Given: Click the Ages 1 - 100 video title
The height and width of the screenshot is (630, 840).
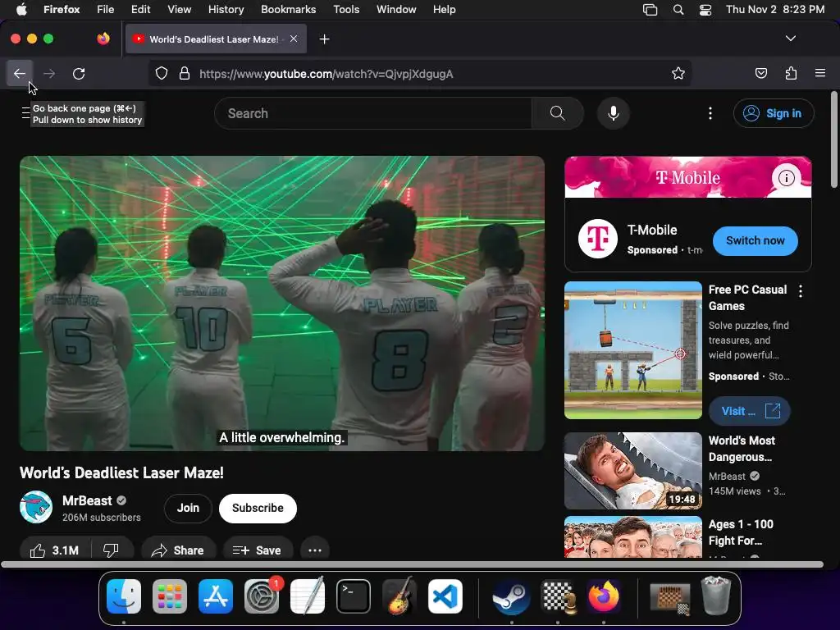Looking at the screenshot, I should pos(741,532).
